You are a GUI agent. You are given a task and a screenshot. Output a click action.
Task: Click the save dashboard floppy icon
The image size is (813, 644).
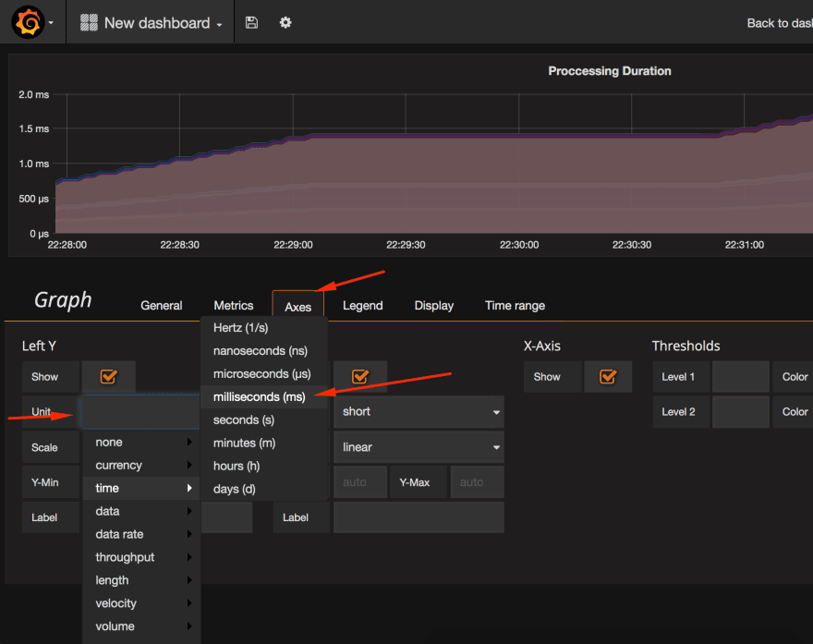click(x=251, y=22)
